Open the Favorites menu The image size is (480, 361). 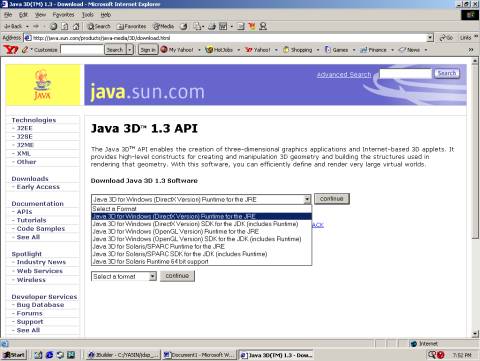tap(63, 15)
